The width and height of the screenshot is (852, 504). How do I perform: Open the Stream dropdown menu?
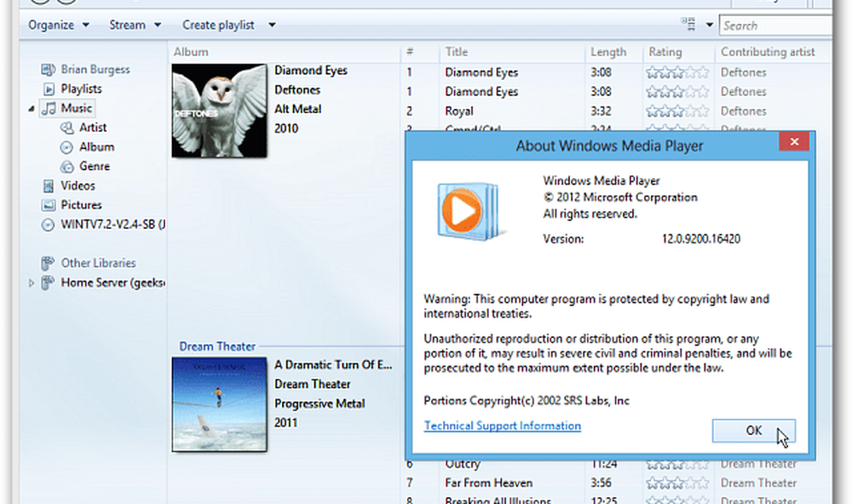(x=135, y=25)
